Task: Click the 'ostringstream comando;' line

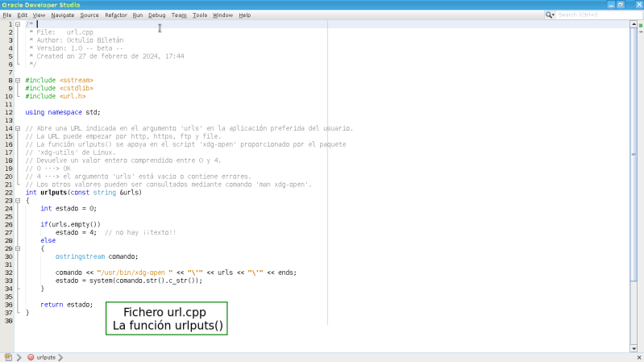Action: [x=97, y=256]
